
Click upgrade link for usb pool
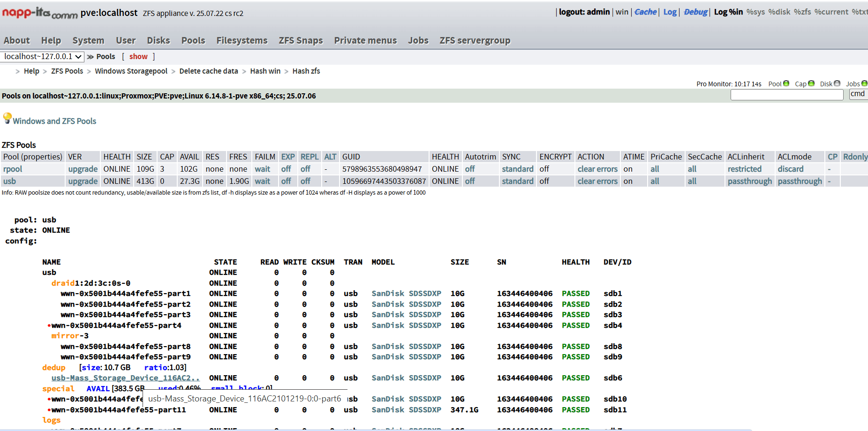point(83,181)
